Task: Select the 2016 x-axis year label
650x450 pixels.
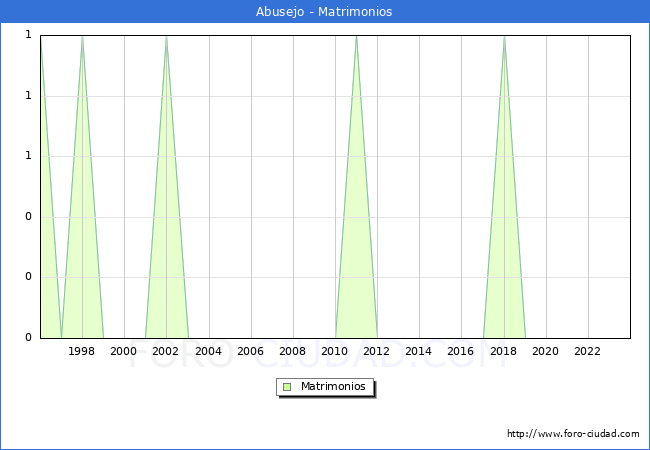Action: click(x=461, y=351)
